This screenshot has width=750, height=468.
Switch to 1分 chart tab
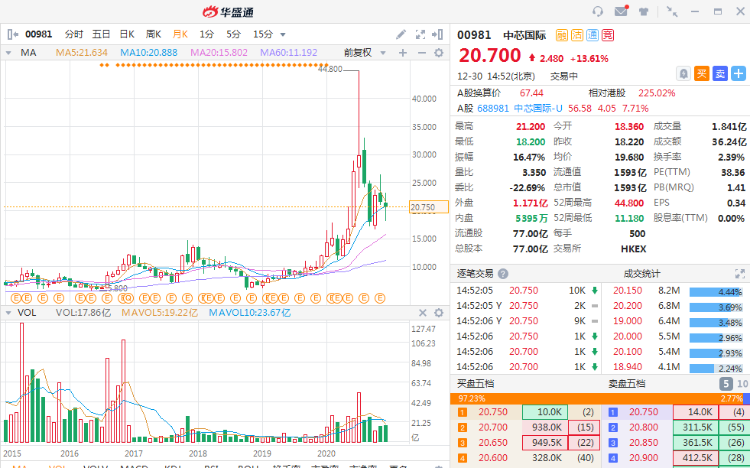207,34
